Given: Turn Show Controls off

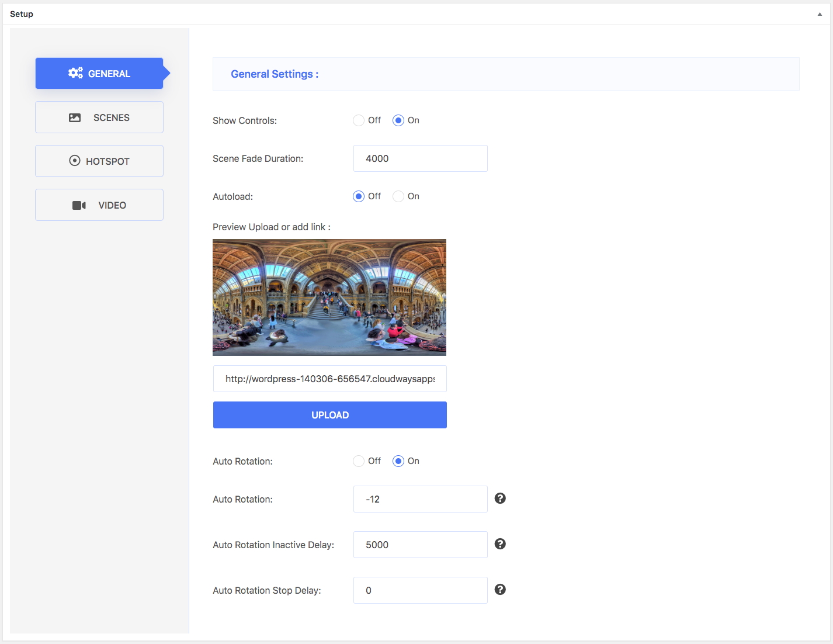Looking at the screenshot, I should (x=359, y=120).
